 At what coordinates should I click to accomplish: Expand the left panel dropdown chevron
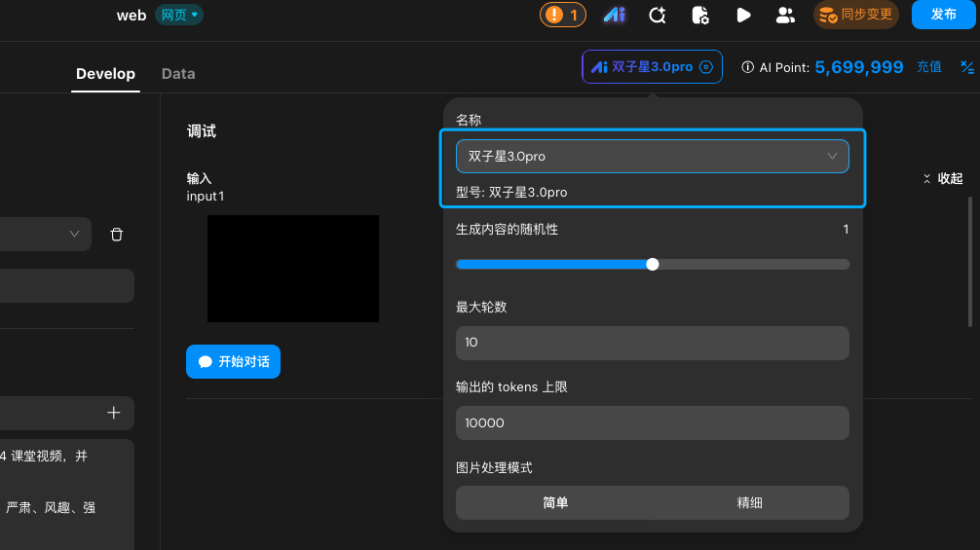tap(74, 234)
